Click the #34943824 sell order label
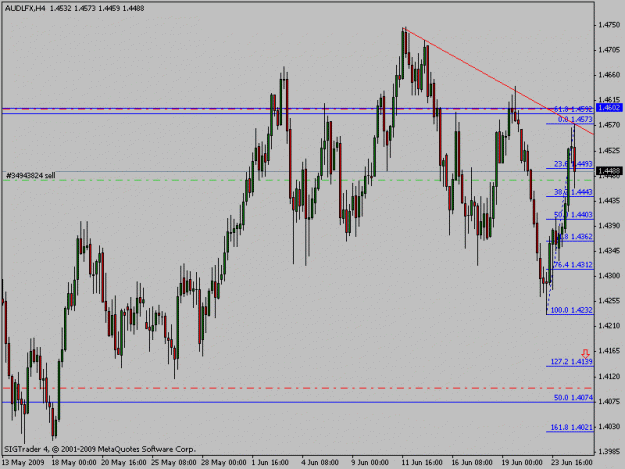This screenshot has height=469, width=625. [x=31, y=175]
